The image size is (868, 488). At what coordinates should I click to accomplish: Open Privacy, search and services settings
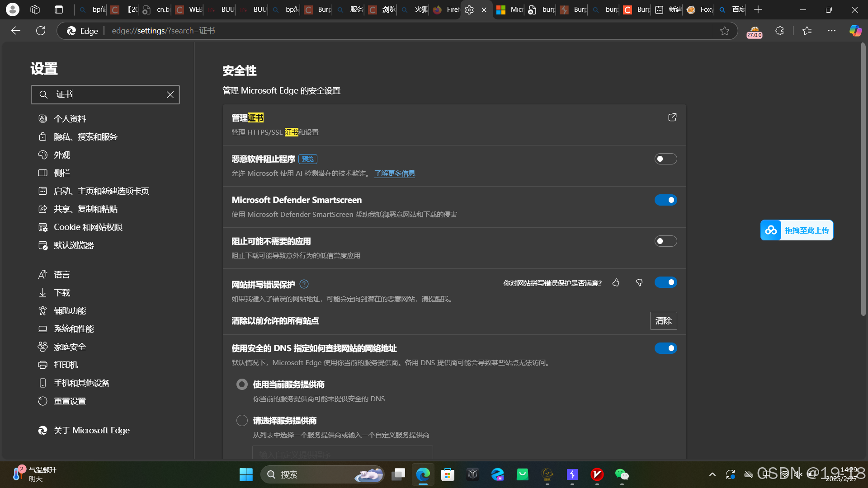click(x=85, y=137)
